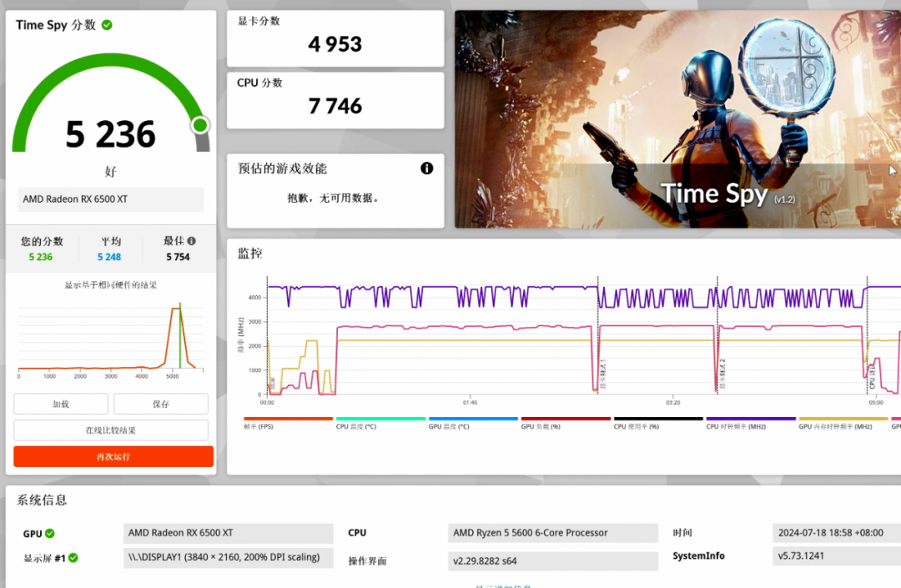The width and height of the screenshot is (901, 588).
Task: Click the 最佳 value 5 754
Action: point(179,257)
